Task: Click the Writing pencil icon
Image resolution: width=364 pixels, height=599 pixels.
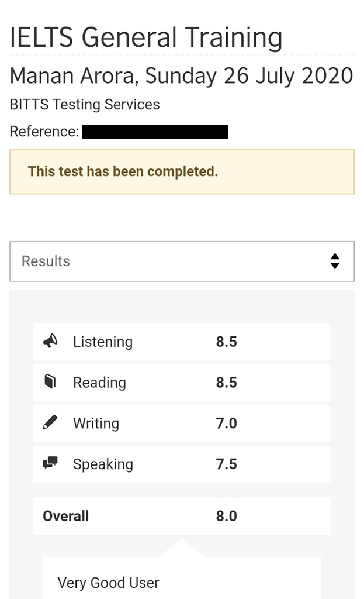Action: click(50, 422)
